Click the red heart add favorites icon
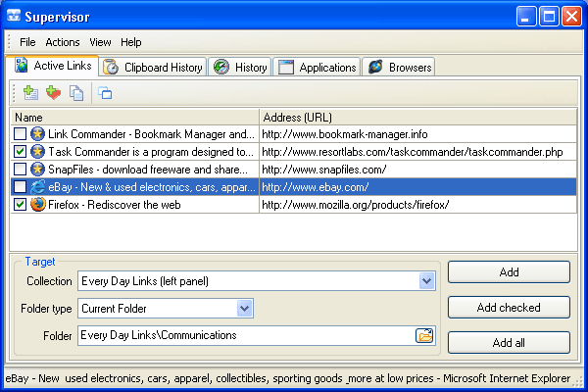This screenshot has width=588, height=392. pos(53,93)
